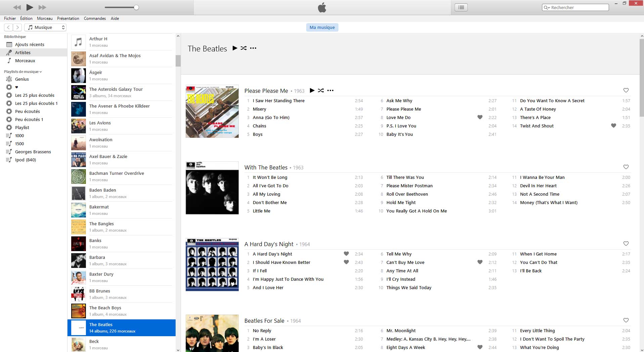Open Ajouts récents in the library sidebar

tap(34, 44)
